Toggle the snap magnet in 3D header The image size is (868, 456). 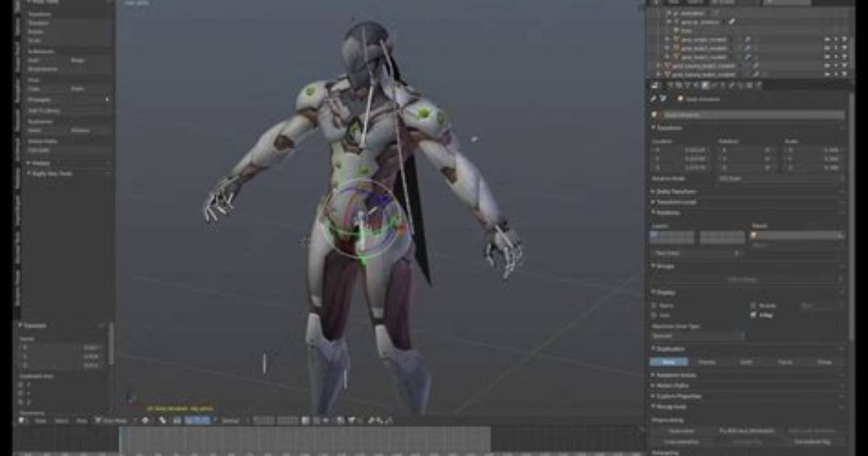tap(316, 420)
